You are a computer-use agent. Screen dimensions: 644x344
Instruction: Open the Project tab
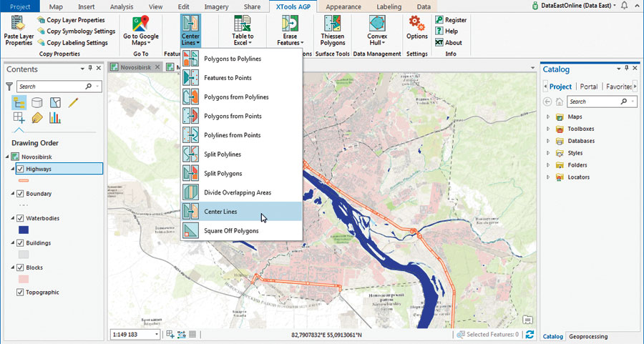click(x=20, y=6)
